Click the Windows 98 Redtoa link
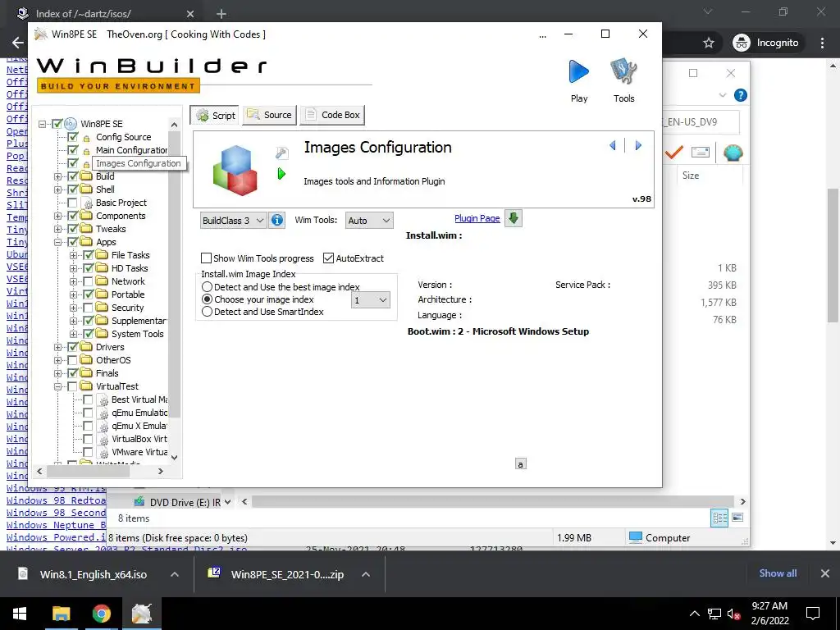This screenshot has height=630, width=840. point(57,500)
